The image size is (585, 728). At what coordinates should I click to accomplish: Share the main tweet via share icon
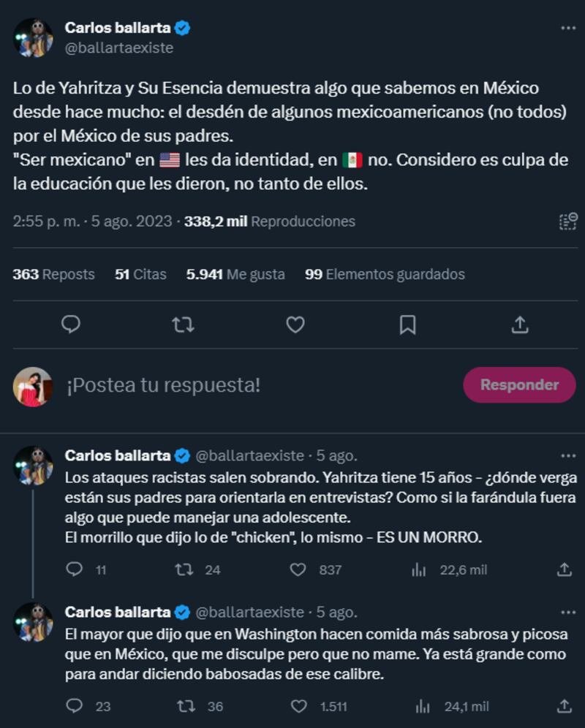click(x=519, y=324)
